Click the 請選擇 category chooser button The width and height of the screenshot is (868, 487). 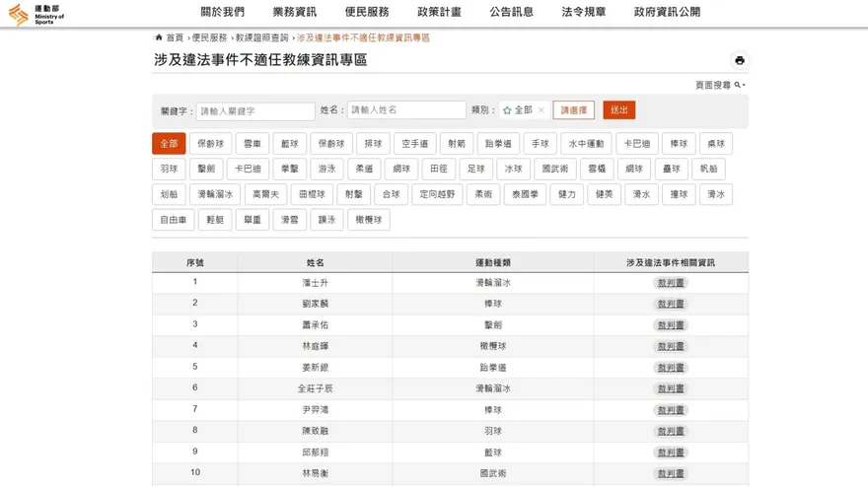point(573,110)
